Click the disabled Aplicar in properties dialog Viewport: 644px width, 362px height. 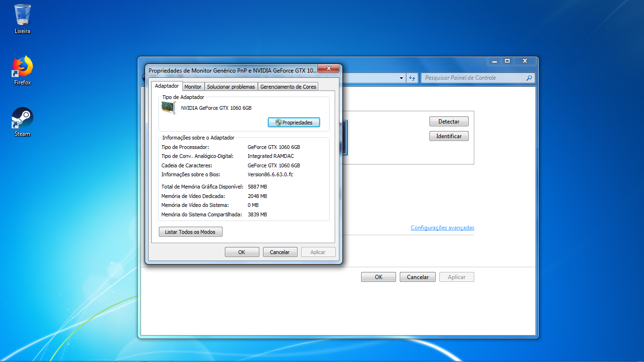pyautogui.click(x=318, y=252)
